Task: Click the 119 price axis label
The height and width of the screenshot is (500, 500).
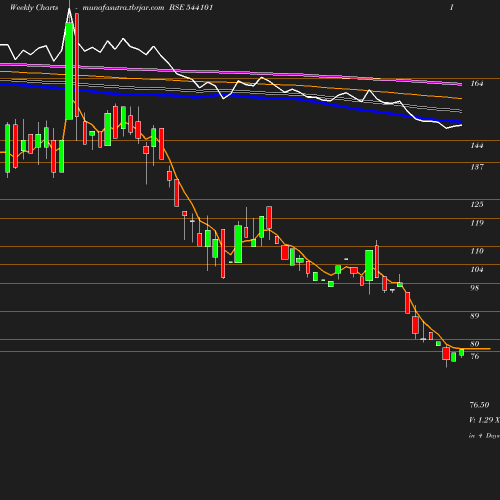Action: point(477,223)
